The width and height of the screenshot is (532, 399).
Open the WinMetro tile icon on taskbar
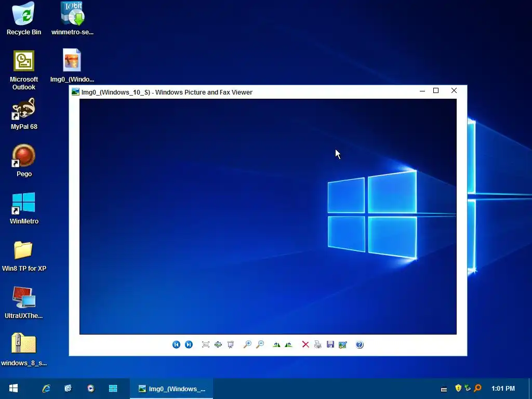pos(113,389)
